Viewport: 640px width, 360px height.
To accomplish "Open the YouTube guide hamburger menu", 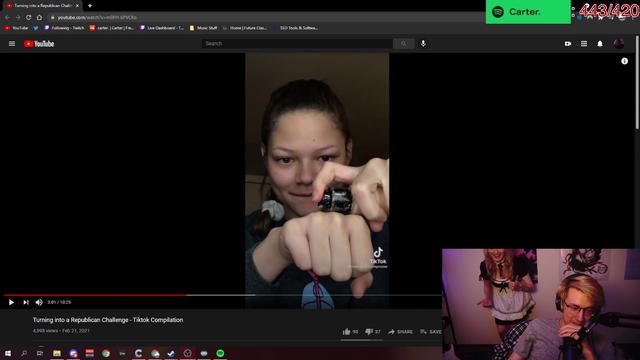I will pyautogui.click(x=12, y=44).
